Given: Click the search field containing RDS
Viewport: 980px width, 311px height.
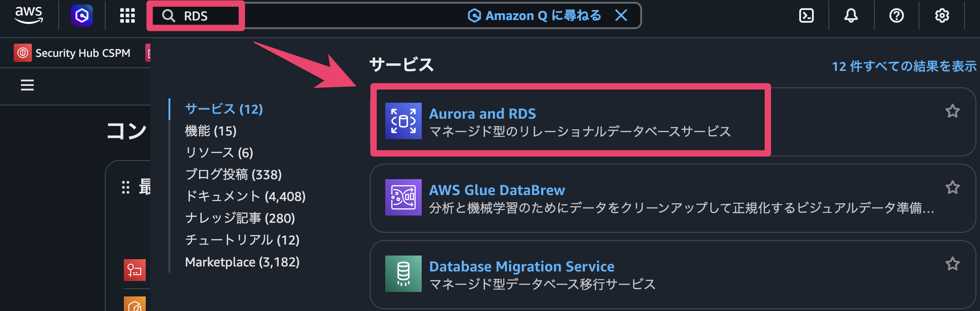Looking at the screenshot, I should pyautogui.click(x=319, y=16).
